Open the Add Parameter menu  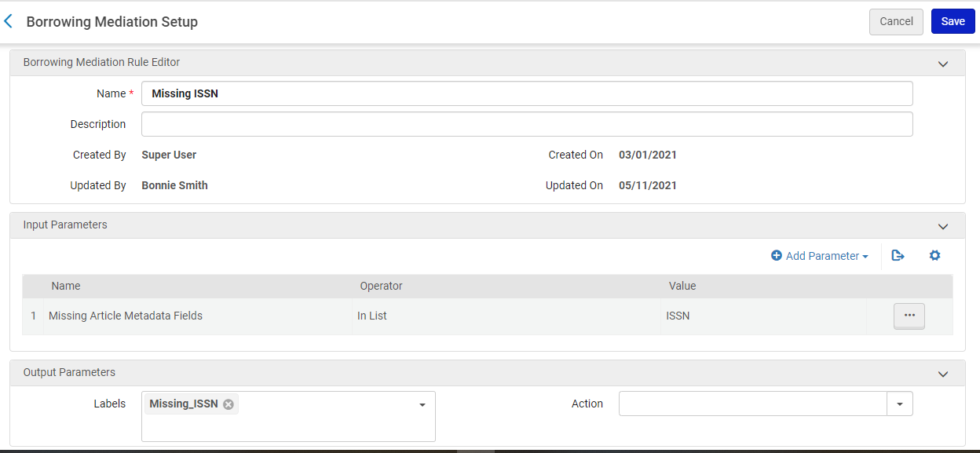click(820, 256)
